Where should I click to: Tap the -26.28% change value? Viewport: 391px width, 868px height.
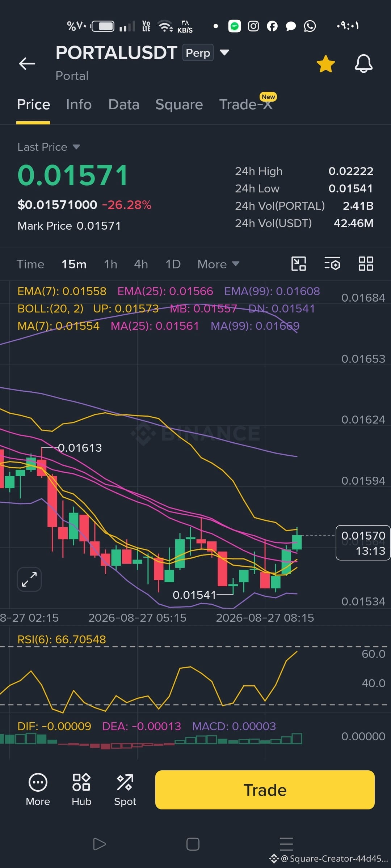click(x=127, y=205)
